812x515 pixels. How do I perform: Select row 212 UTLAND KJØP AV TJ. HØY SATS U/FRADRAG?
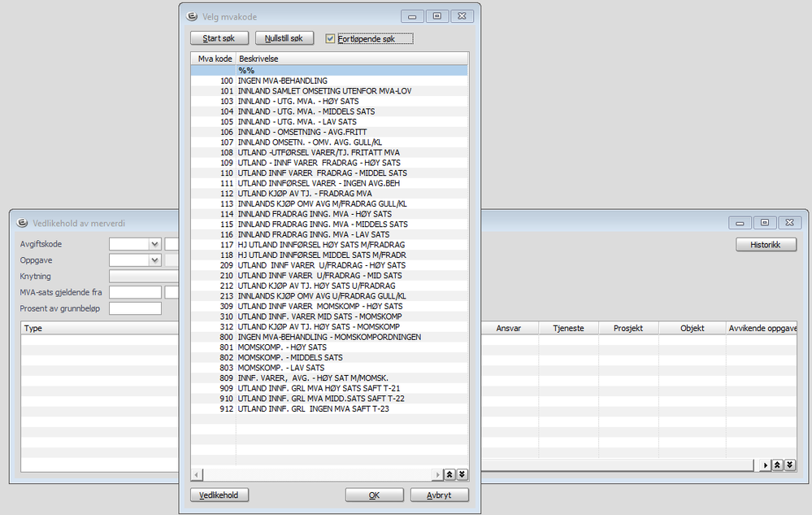[329, 286]
